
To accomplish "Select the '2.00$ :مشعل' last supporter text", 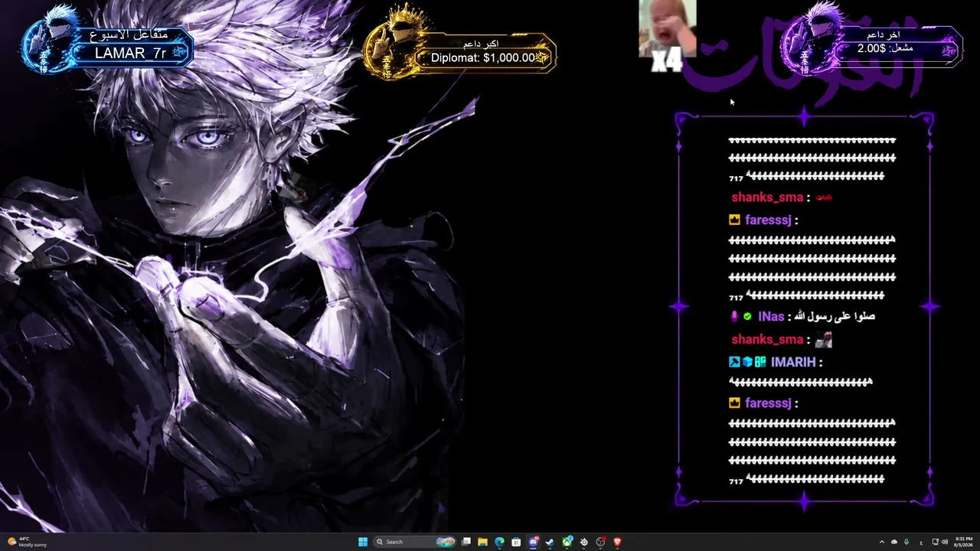I will pyautogui.click(x=885, y=48).
